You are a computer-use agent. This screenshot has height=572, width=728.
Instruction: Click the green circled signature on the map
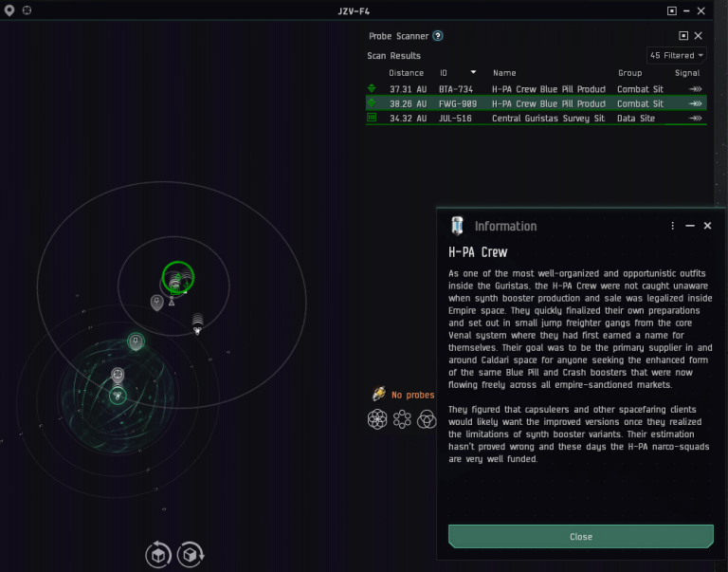click(x=178, y=277)
